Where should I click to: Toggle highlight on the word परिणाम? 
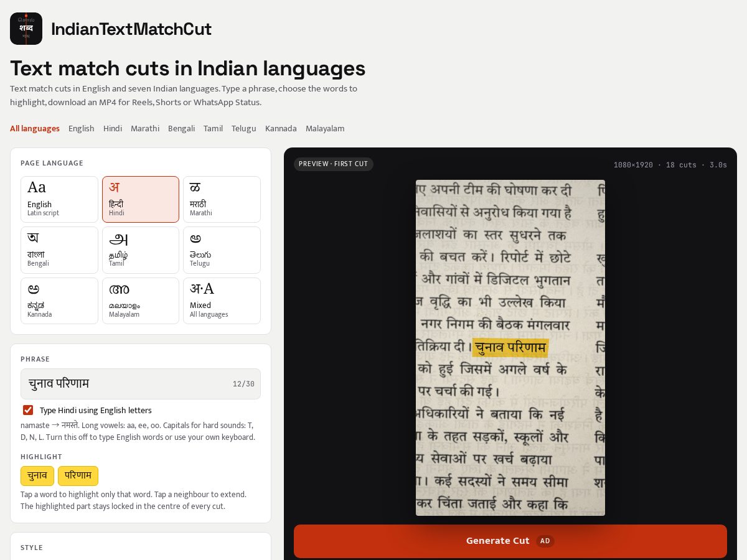click(78, 476)
